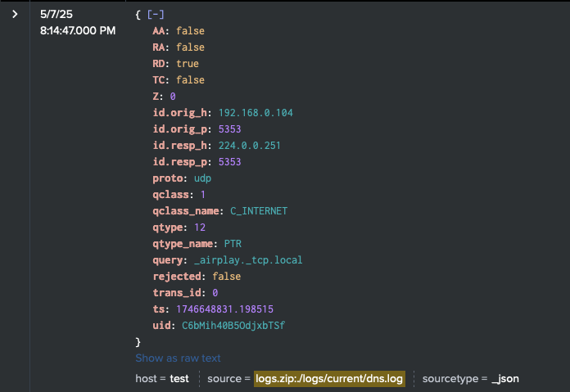Click the query field name
The height and width of the screenshot is (392, 570).
(168, 260)
